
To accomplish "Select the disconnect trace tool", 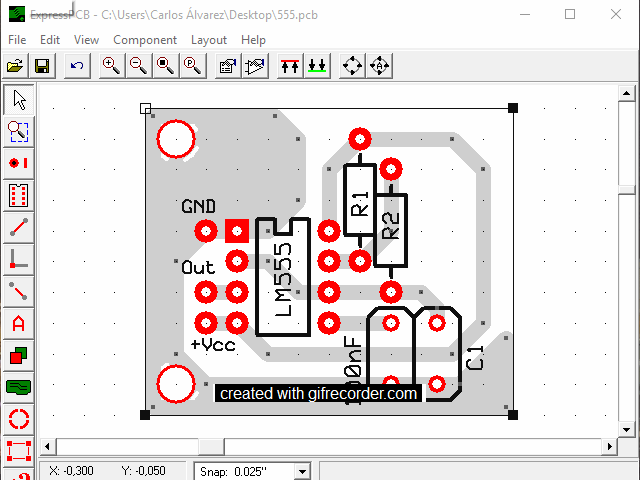I will pos(19,291).
